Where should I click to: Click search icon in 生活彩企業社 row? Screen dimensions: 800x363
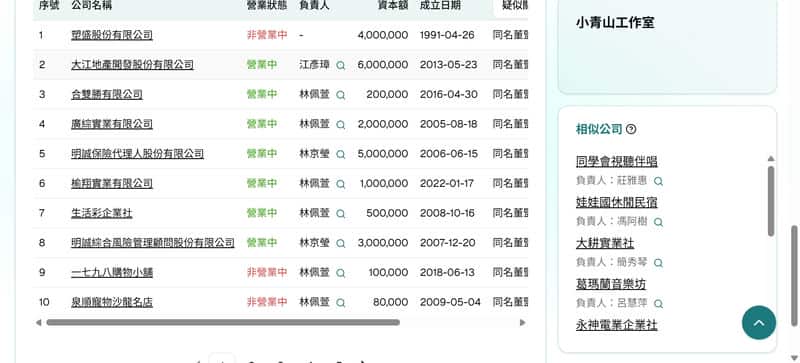point(340,213)
